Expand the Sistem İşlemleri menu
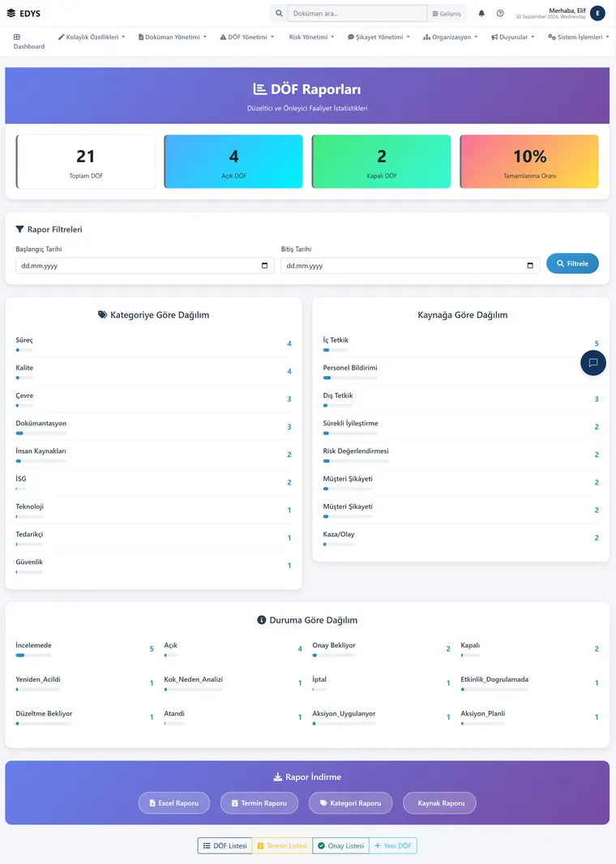This screenshot has width=616, height=864. coord(579,37)
